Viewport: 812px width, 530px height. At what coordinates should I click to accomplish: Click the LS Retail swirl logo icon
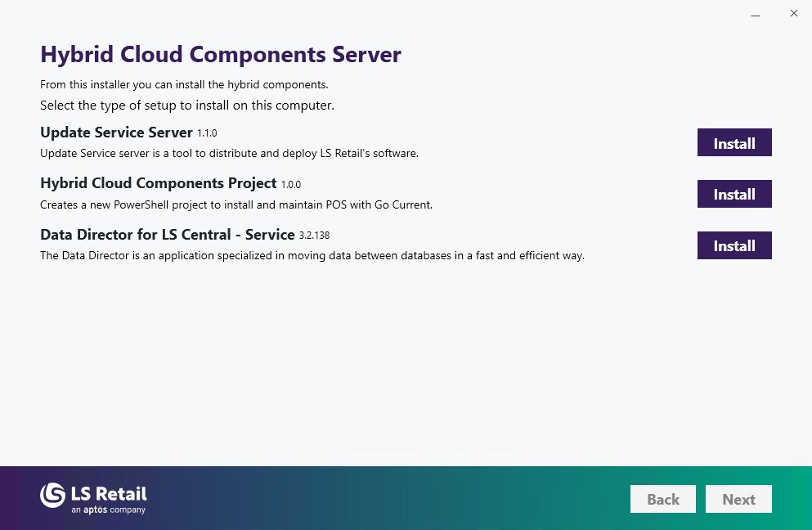[53, 495]
